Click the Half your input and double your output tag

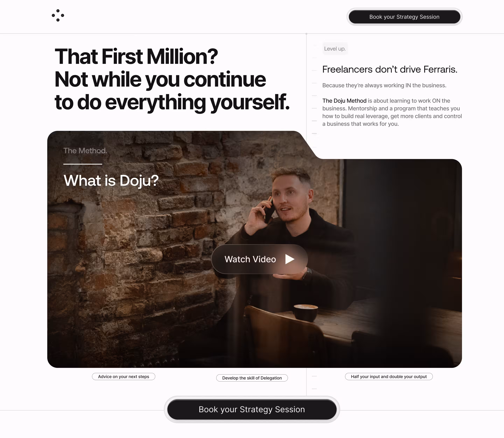tap(389, 377)
